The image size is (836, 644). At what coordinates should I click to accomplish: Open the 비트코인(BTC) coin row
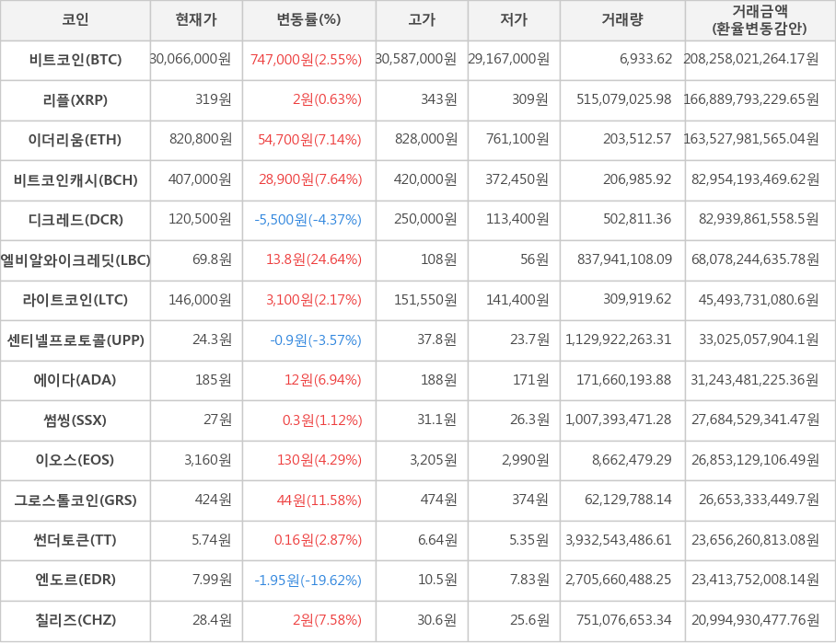tap(75, 60)
